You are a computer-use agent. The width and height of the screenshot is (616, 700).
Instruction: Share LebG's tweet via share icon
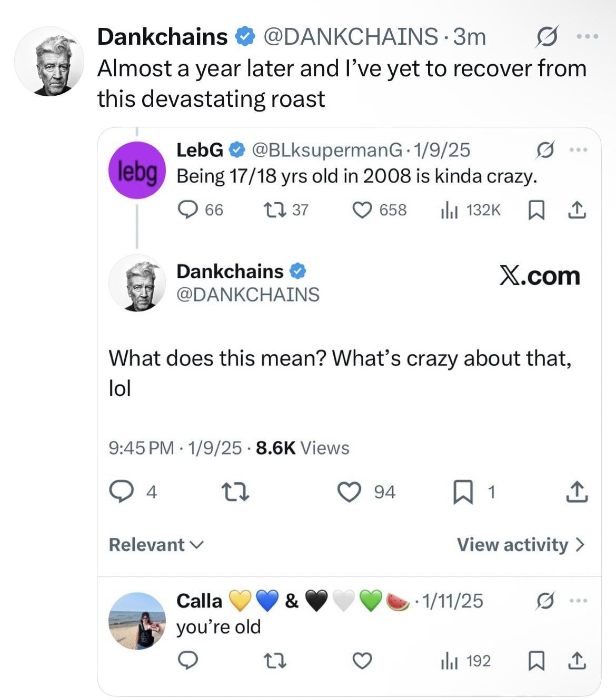[577, 211]
